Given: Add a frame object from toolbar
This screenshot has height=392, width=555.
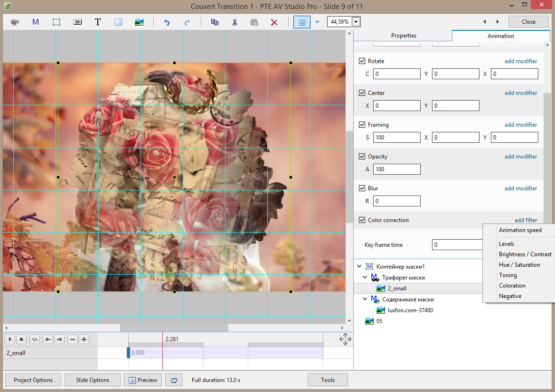Looking at the screenshot, I should [56, 22].
